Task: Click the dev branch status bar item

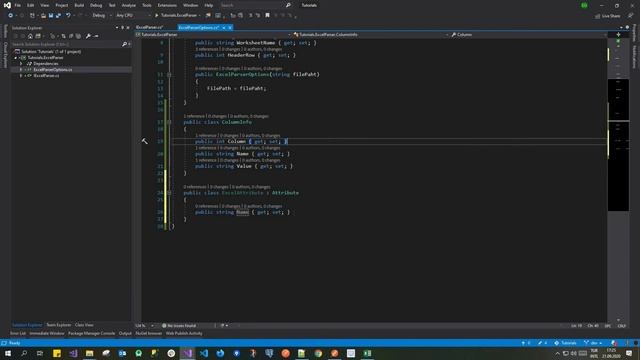Action: [593, 343]
